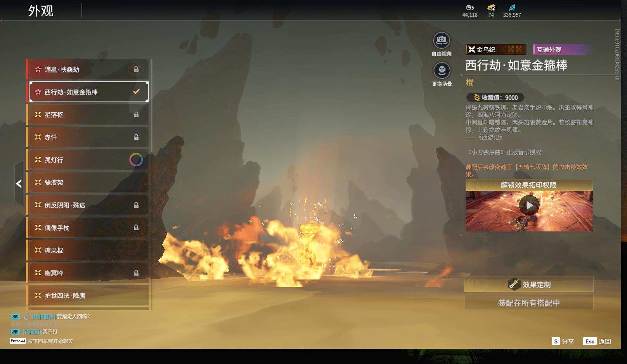
Task: Click the 《小刀会序曲》正版音乐授权 text
Action: pos(503,152)
